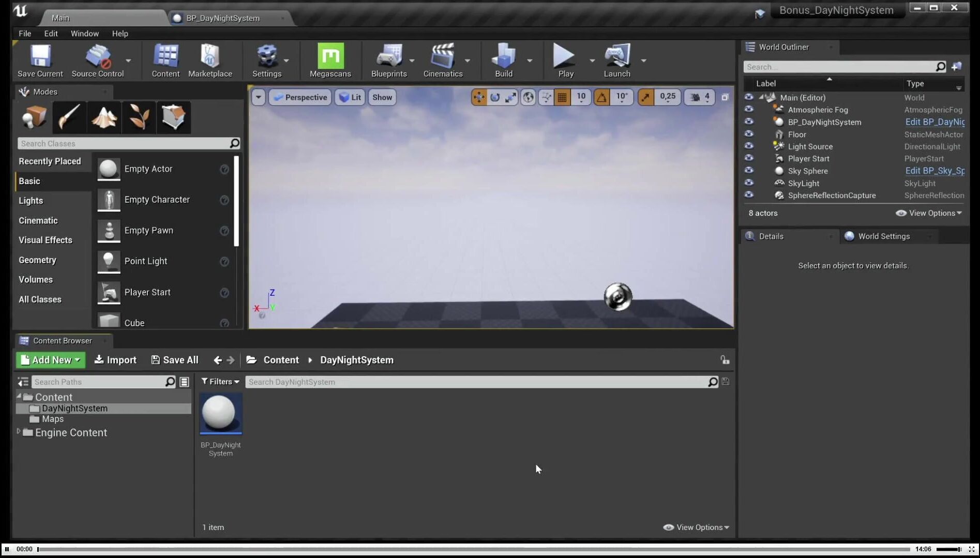Open the Content toolbar button

click(165, 61)
